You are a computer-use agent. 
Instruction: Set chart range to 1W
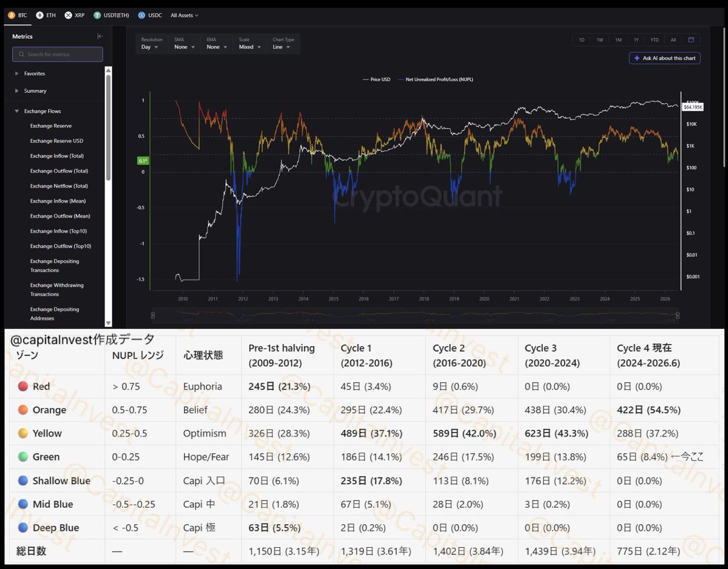pos(600,40)
